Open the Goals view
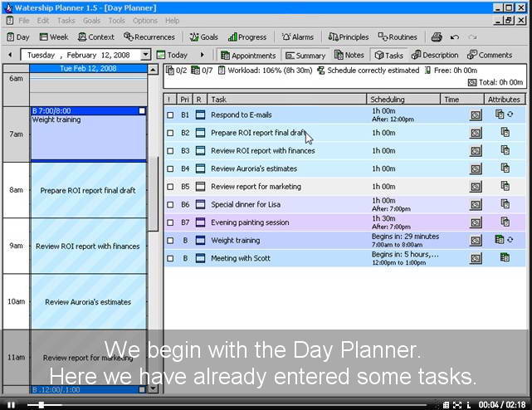This screenshot has height=410, width=532. pos(203,37)
